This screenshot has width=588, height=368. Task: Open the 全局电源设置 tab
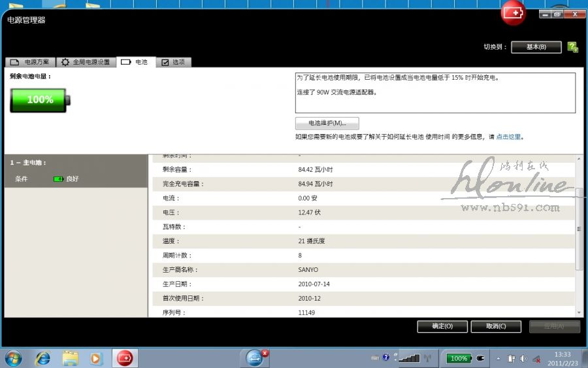tap(86, 62)
